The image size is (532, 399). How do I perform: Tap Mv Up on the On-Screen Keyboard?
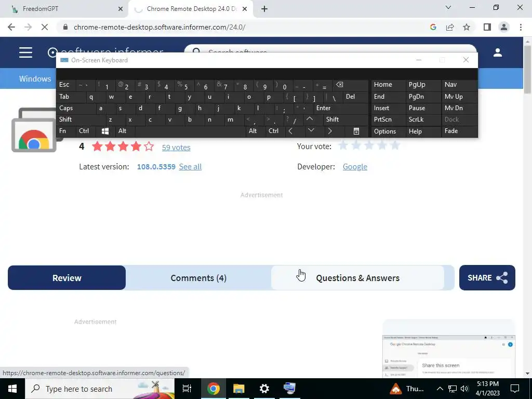459,97
